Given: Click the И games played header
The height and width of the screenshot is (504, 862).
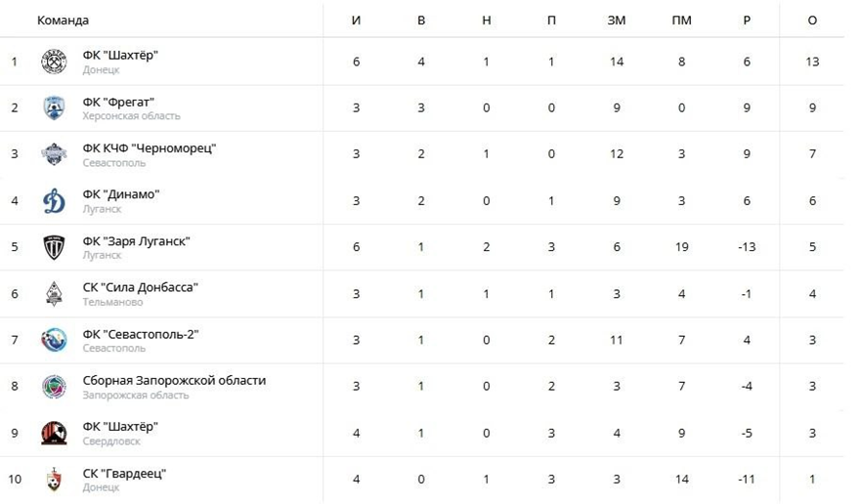Looking at the screenshot, I should [x=356, y=21].
